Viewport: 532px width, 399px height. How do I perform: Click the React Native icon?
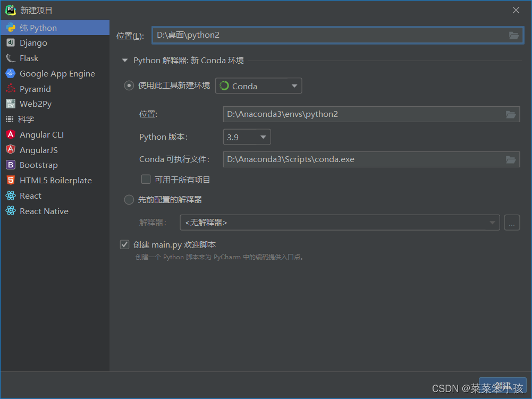(x=11, y=211)
